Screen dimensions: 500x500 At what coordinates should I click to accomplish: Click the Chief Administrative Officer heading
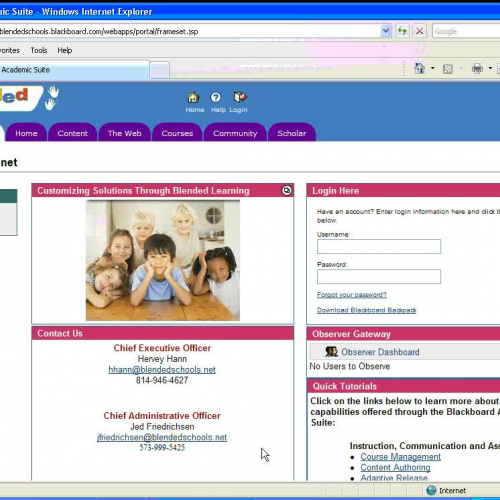pos(162,416)
